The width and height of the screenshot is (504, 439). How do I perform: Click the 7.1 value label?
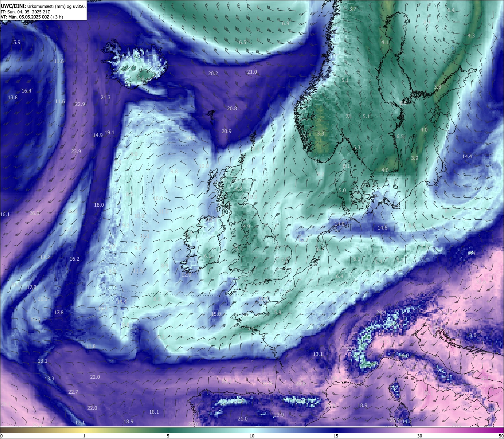349,116
